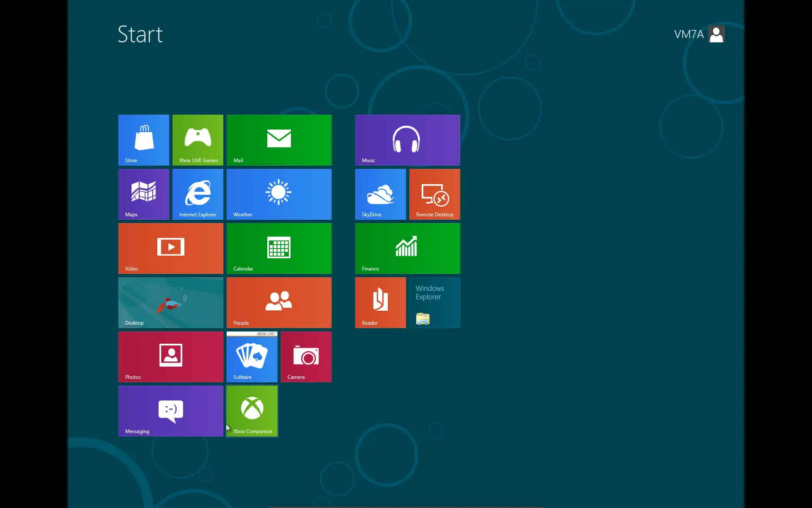
Task: Open the Calendar tile
Action: coord(279,248)
